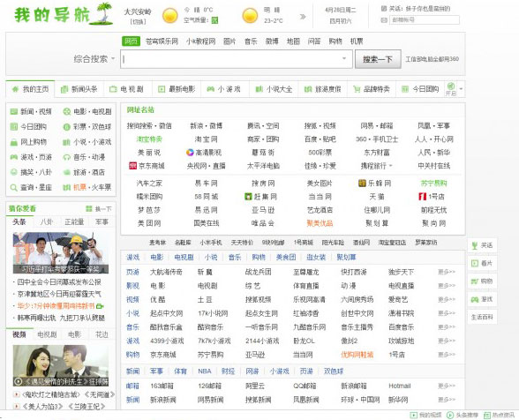This screenshot has height=420, width=519.
Task: Click the shopping bag icon beside 网上购物
Action: click(13, 142)
